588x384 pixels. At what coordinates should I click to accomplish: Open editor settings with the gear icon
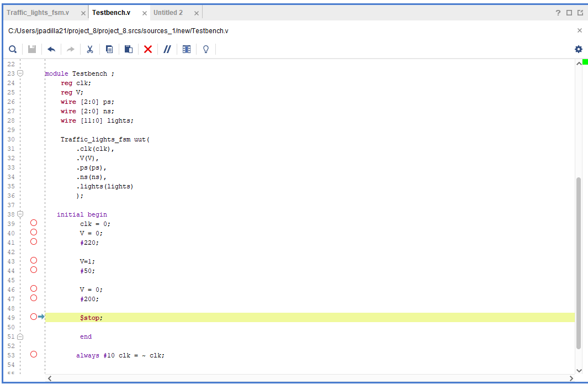(x=578, y=49)
